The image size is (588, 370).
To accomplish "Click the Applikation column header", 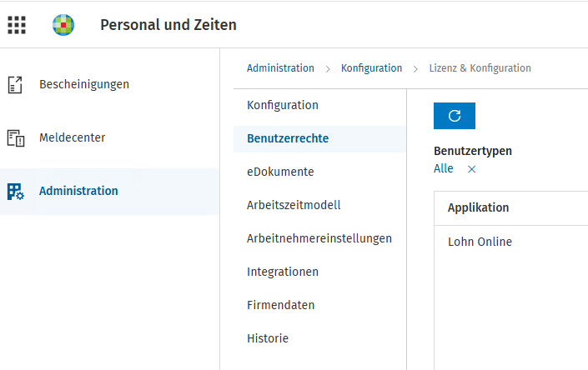I will [478, 207].
